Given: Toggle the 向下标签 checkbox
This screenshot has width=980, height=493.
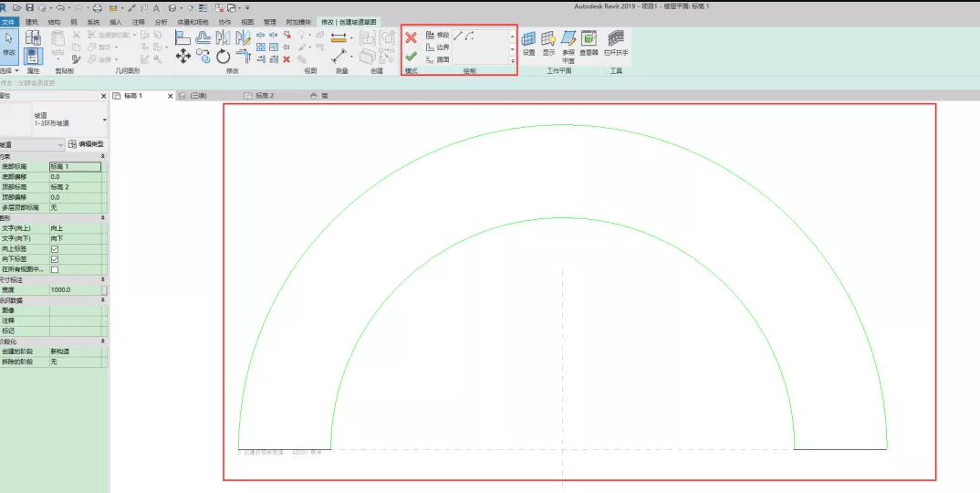Looking at the screenshot, I should tap(55, 259).
